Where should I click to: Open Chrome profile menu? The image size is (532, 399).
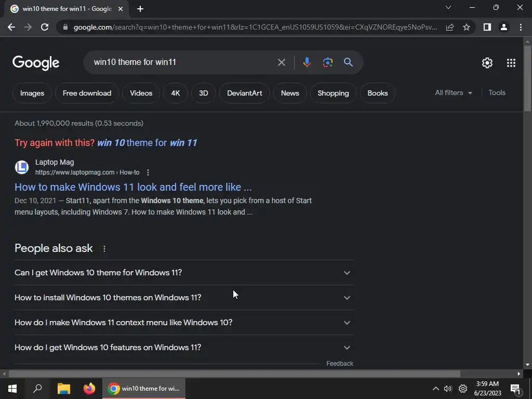click(x=504, y=27)
